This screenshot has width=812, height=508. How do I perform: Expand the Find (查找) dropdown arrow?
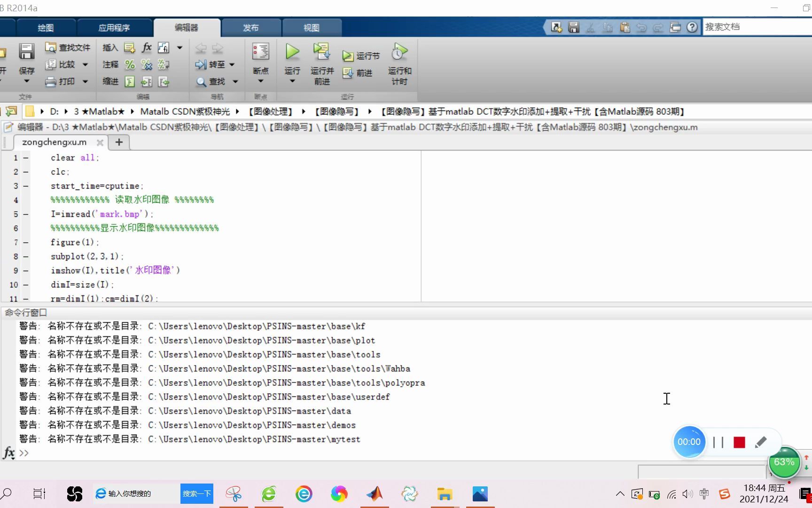(235, 82)
